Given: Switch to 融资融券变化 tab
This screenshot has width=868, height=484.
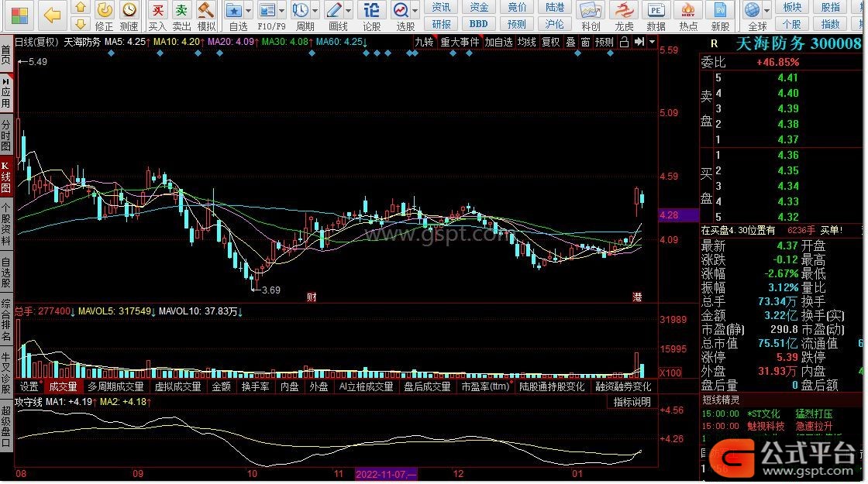Looking at the screenshot, I should (x=623, y=386).
